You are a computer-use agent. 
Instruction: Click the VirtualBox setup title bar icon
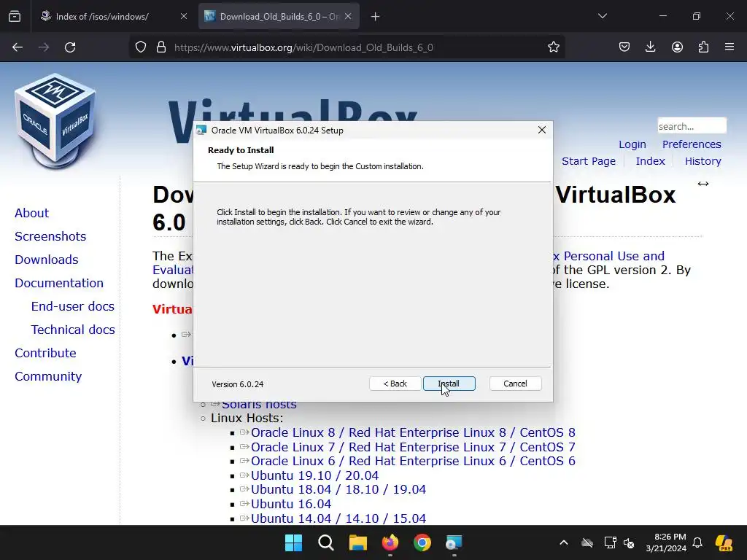point(201,130)
